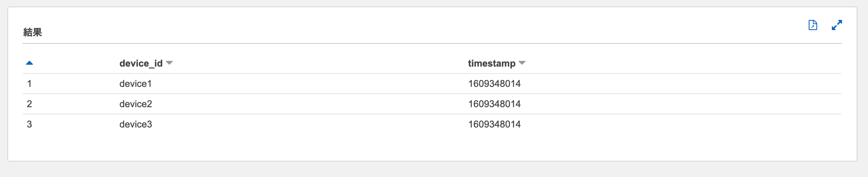Select the device2 cell
868x177 pixels.
135,104
